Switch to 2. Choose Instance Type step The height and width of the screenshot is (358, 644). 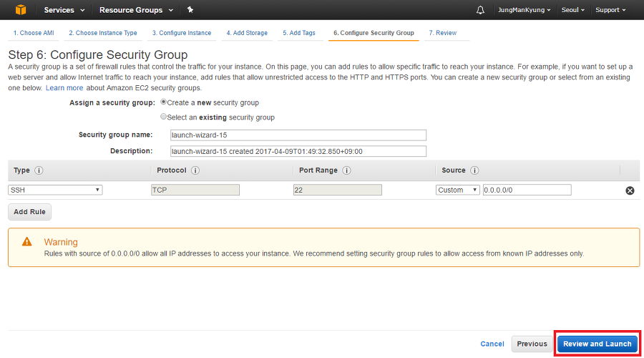pos(102,33)
